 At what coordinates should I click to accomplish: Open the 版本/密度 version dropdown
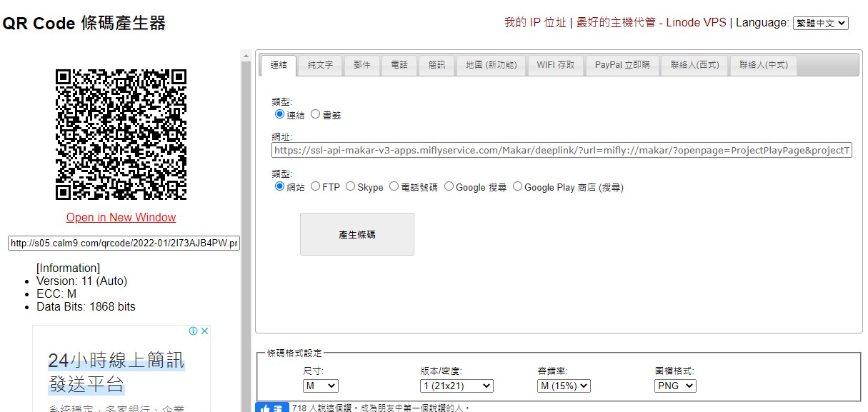457,386
